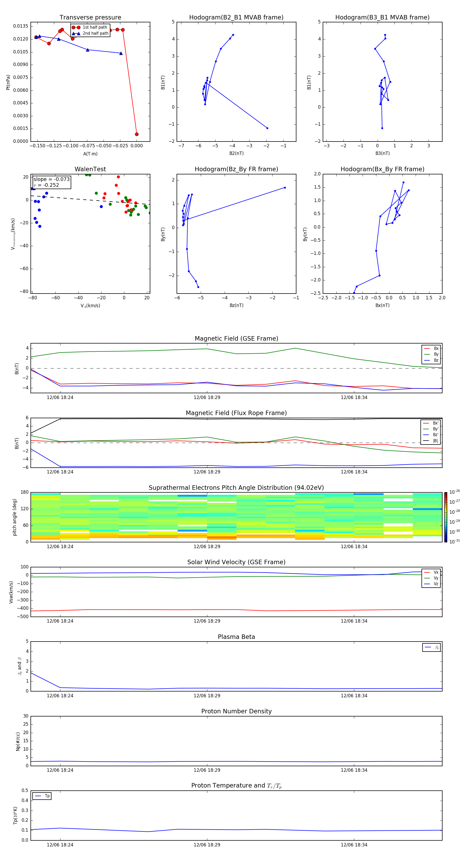This screenshot has width=473, height=868.
Task: Click the 12/06 18:29 tick in GSE field panel
Action: [x=207, y=398]
